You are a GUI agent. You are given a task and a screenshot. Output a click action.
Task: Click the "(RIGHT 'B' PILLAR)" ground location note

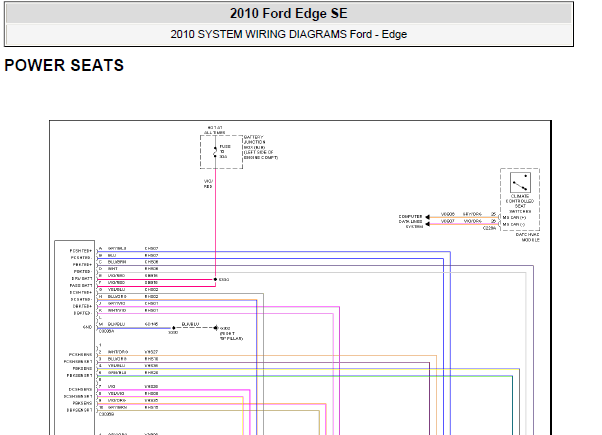[x=231, y=336]
